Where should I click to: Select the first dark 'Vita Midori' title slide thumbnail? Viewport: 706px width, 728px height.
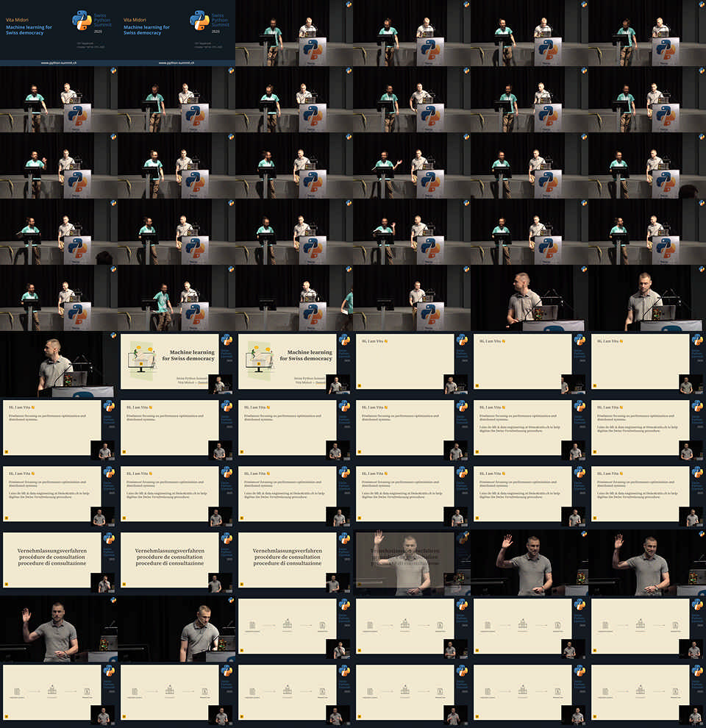pos(59,33)
